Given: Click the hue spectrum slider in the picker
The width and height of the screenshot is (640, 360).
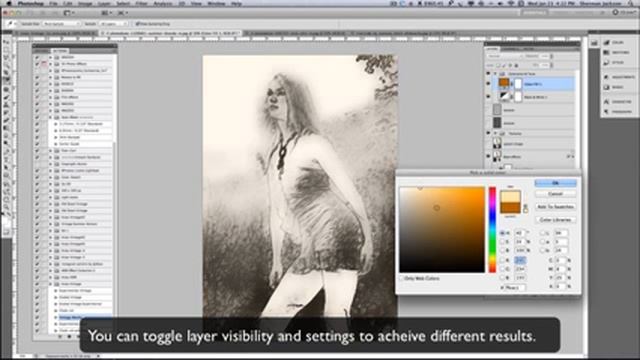Looking at the screenshot, I should point(493,230).
